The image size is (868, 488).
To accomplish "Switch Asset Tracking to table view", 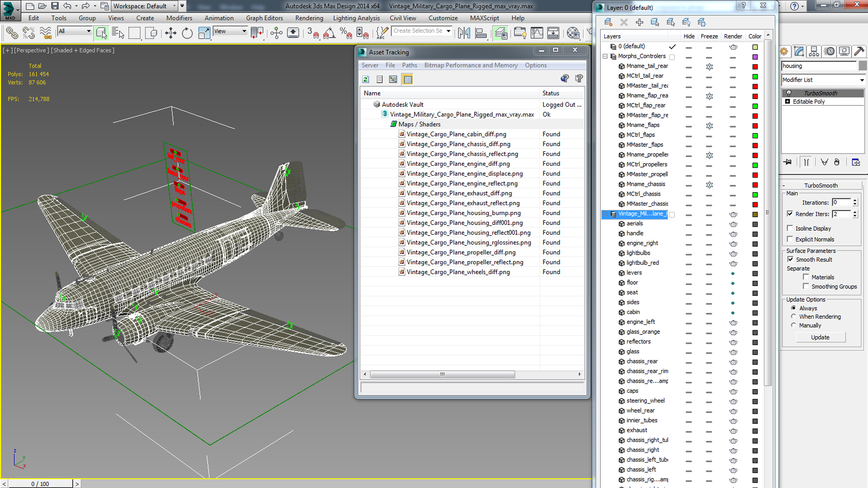I will (x=408, y=80).
